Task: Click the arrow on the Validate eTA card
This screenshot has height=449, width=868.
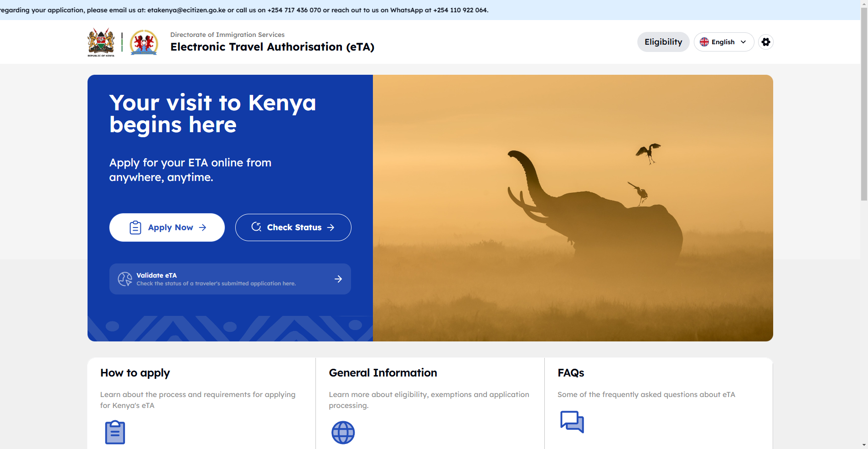Action: coord(338,279)
